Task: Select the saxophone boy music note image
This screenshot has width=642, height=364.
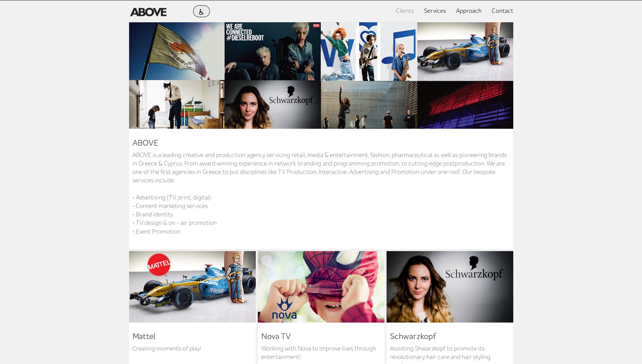Action: pyautogui.click(x=399, y=52)
